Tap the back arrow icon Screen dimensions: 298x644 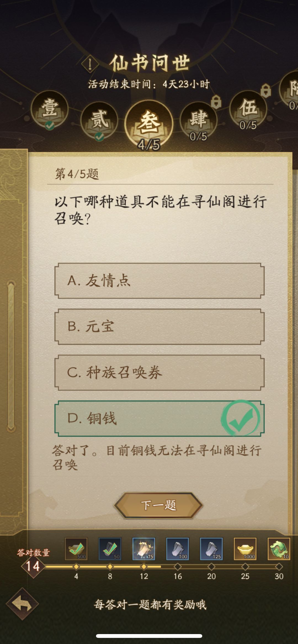pyautogui.click(x=22, y=604)
